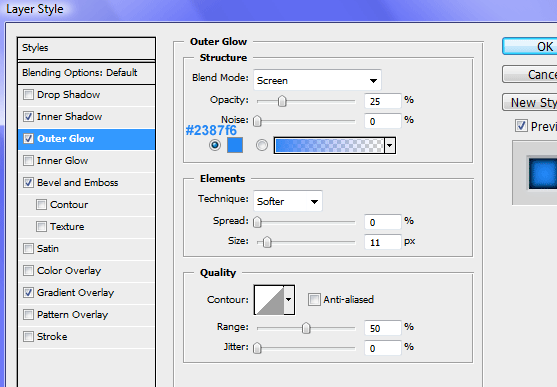Screen dimensions: 557x387
Task: Select the solid color radio button
Action: [x=215, y=145]
